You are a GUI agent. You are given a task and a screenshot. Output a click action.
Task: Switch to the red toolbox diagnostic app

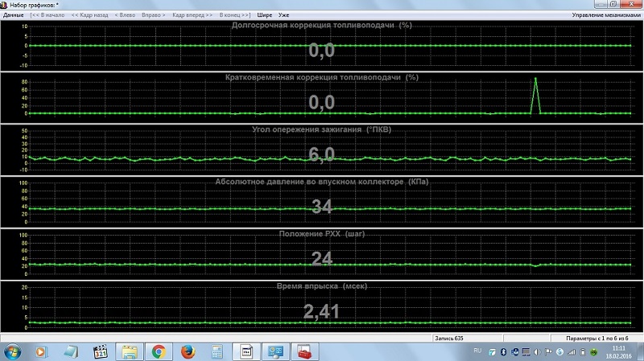coord(304,351)
